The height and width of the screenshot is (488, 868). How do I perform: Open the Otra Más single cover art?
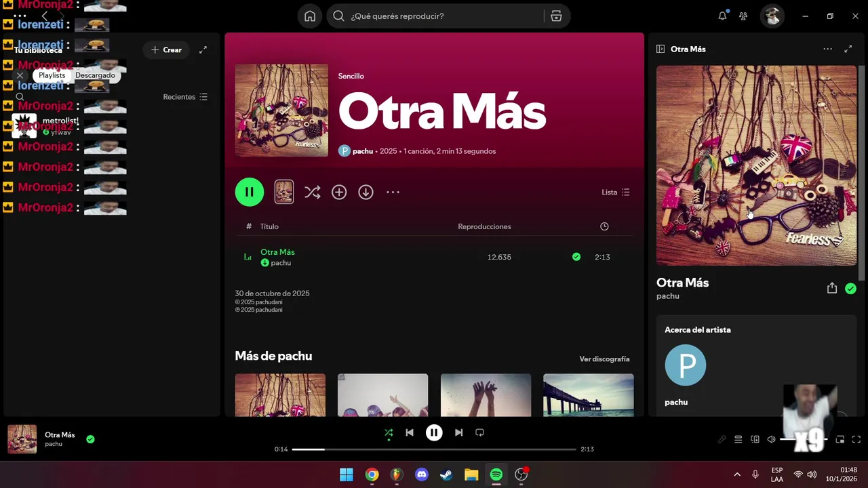[281, 110]
